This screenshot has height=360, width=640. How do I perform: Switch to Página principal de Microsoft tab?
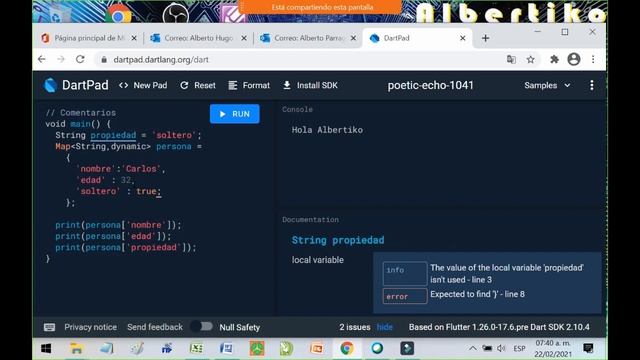pyautogui.click(x=89, y=38)
